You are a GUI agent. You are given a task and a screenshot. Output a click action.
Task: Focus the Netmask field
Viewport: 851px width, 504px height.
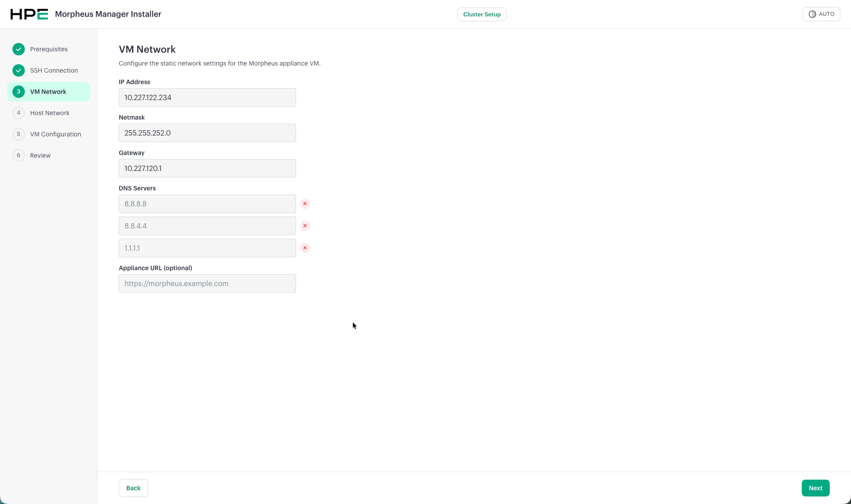click(207, 133)
